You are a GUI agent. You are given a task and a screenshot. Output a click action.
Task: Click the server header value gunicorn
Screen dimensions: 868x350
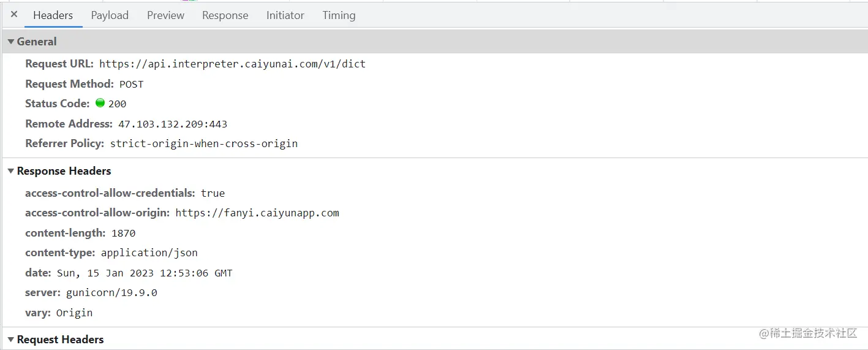111,292
